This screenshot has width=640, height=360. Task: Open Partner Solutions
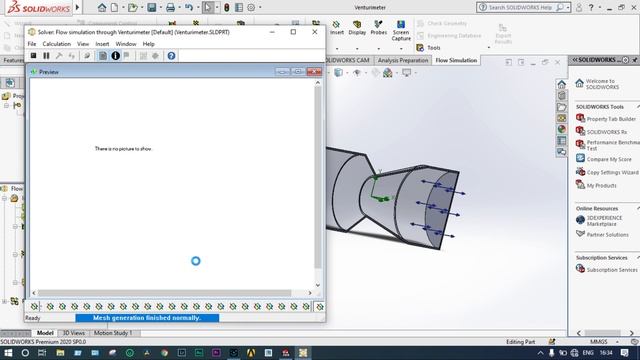(x=602, y=235)
